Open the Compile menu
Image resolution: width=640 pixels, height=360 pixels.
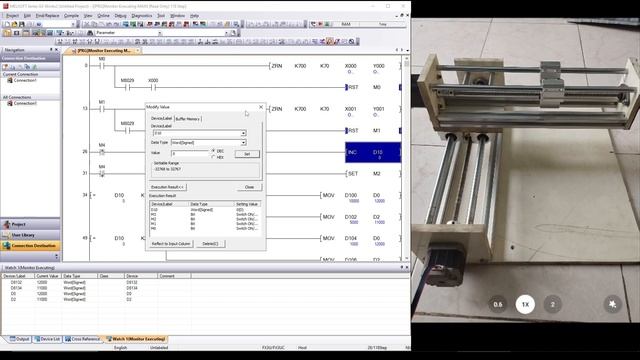[x=71, y=16]
